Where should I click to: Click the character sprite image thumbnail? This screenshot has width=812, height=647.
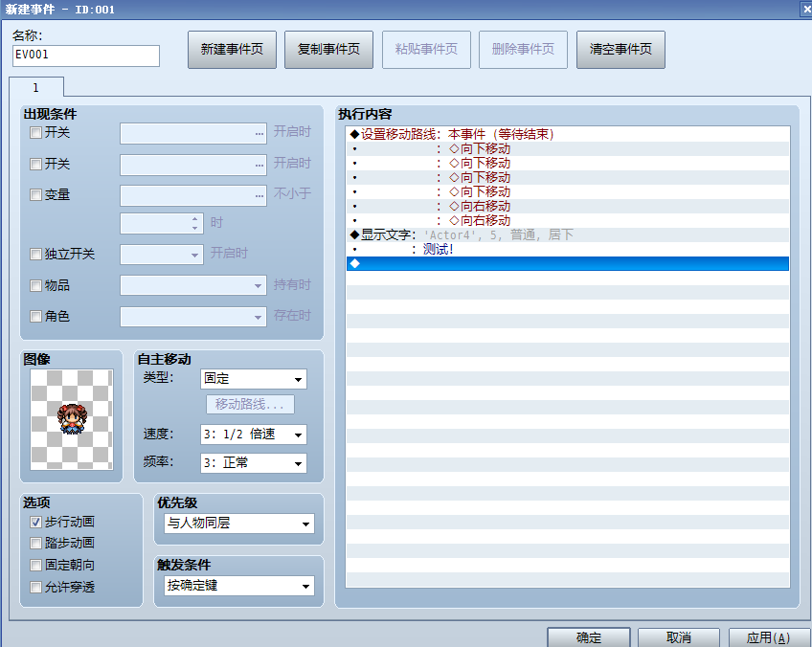pyautogui.click(x=72, y=419)
